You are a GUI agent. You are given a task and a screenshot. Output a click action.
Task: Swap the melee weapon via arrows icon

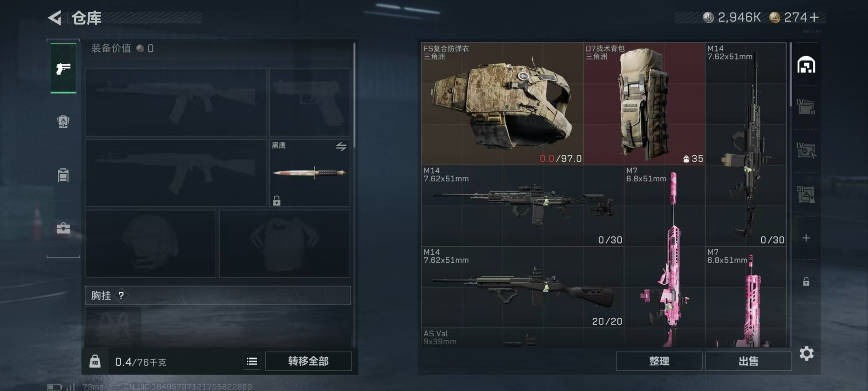[x=341, y=146]
